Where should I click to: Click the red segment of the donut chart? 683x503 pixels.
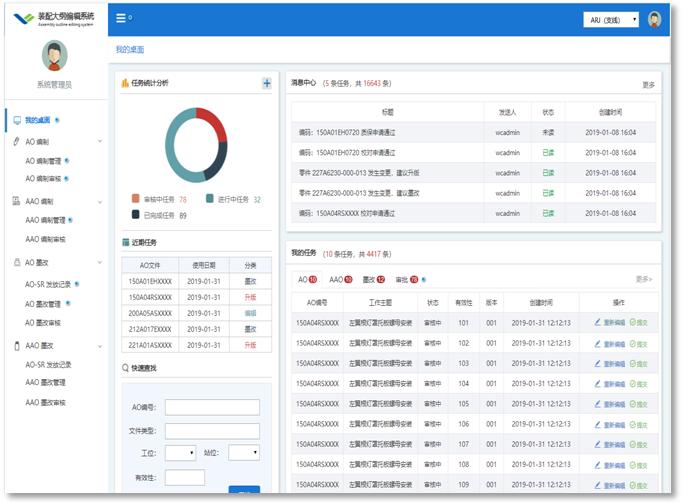coord(213,125)
